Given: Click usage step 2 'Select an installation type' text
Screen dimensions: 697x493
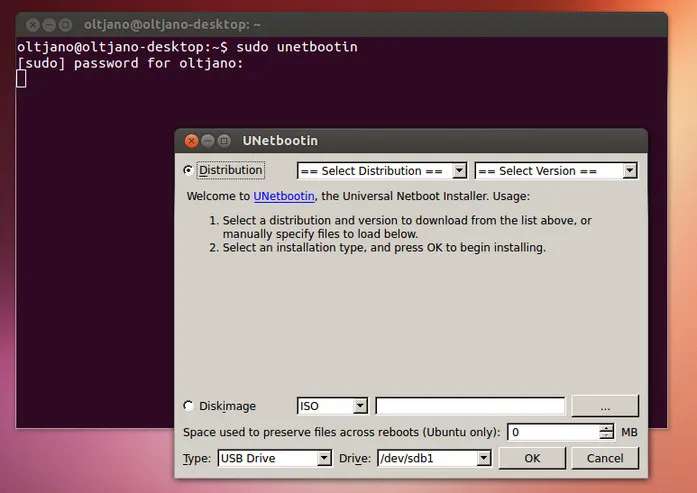Looking at the screenshot, I should click(384, 248).
